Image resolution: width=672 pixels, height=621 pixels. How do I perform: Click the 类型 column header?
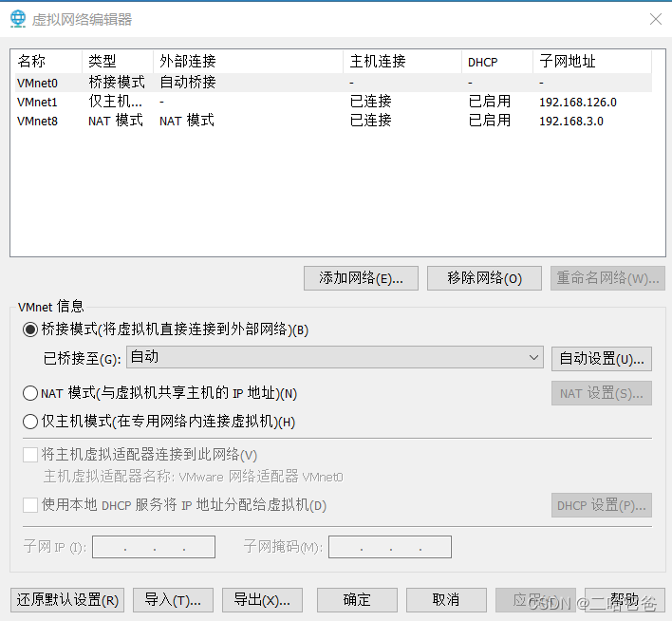[118, 62]
